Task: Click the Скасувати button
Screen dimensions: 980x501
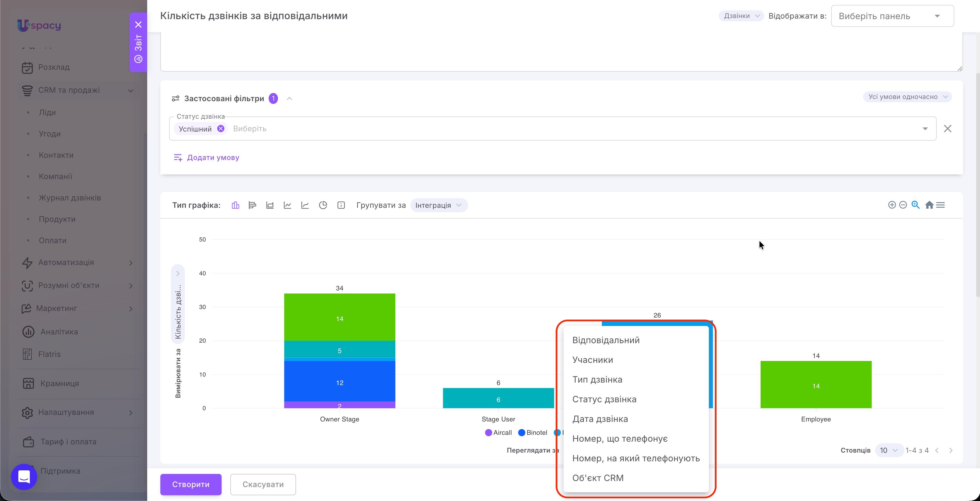Action: 263,484
